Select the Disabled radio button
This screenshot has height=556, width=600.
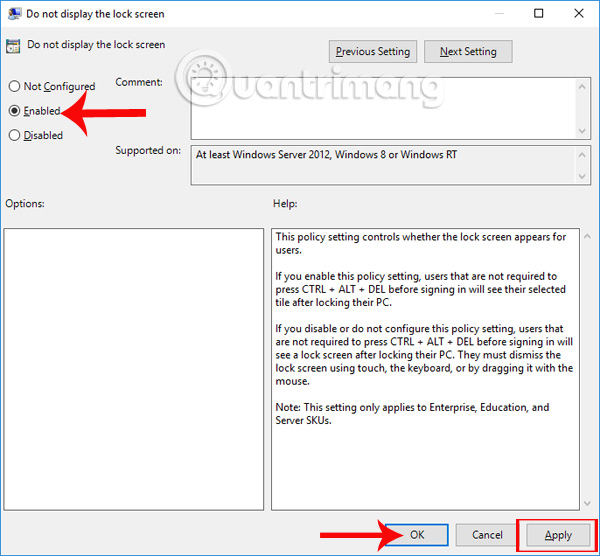(14, 135)
